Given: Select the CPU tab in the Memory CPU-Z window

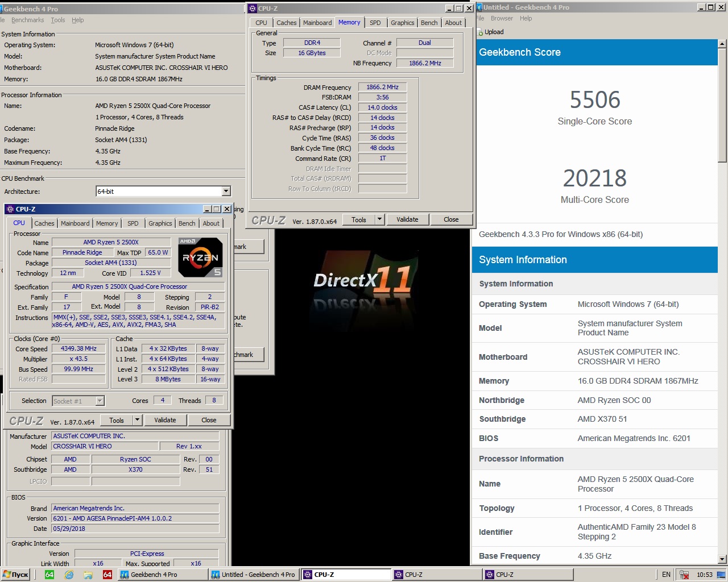Looking at the screenshot, I should (261, 23).
